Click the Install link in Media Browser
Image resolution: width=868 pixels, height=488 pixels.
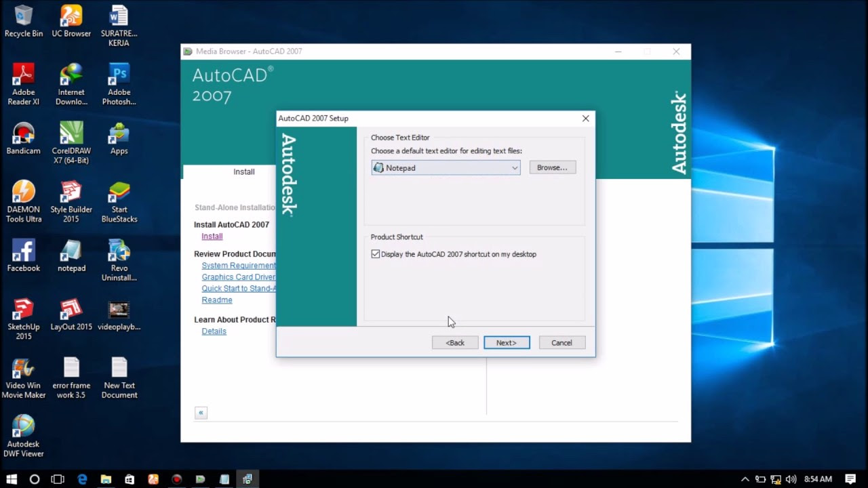pos(212,237)
